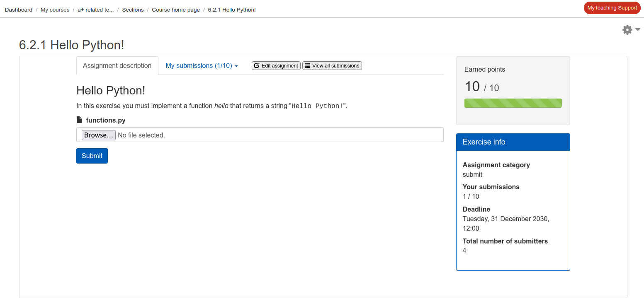
Task: Open the settings gear menu
Action: tap(631, 30)
